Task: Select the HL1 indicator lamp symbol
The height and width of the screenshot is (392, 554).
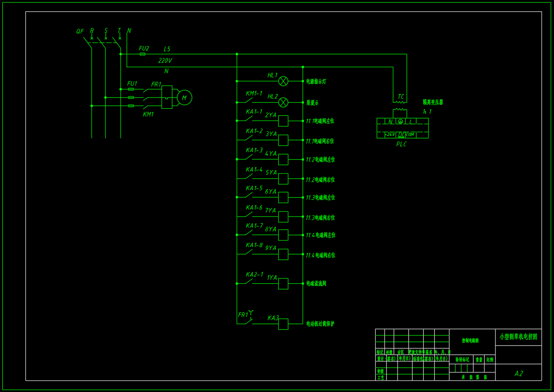Action: [x=283, y=81]
